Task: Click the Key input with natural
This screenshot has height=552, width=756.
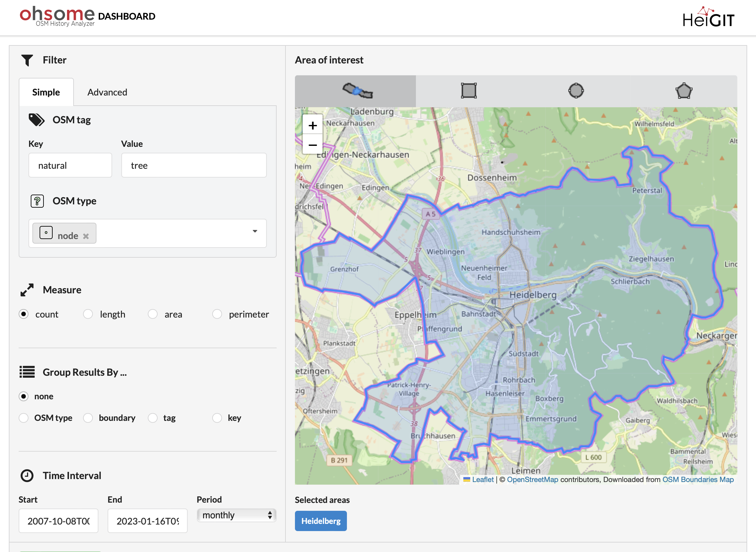Action: click(70, 165)
